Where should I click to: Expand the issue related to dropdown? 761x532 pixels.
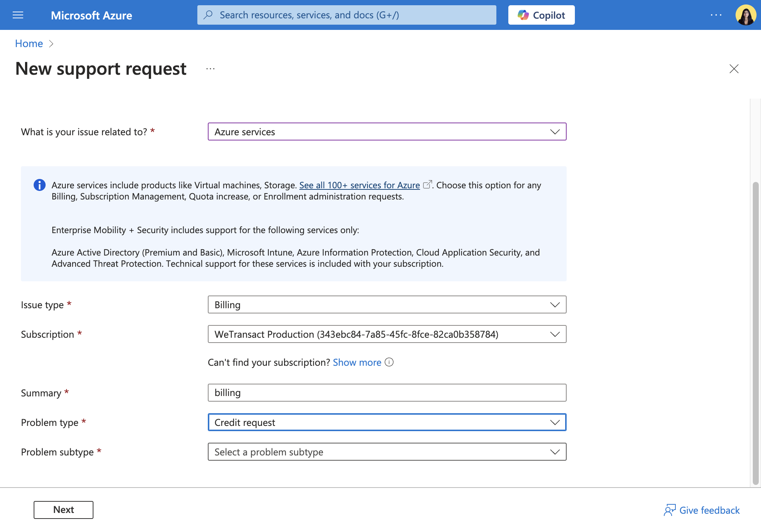[387, 132]
